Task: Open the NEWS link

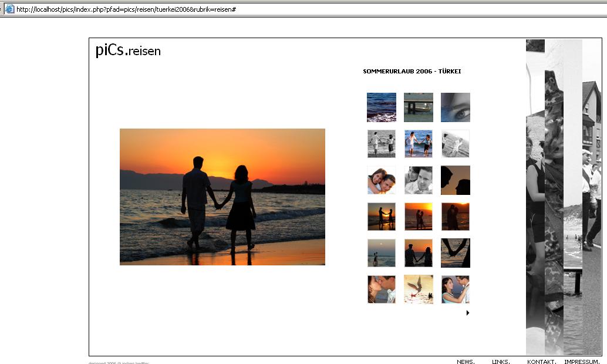Action: (466, 362)
